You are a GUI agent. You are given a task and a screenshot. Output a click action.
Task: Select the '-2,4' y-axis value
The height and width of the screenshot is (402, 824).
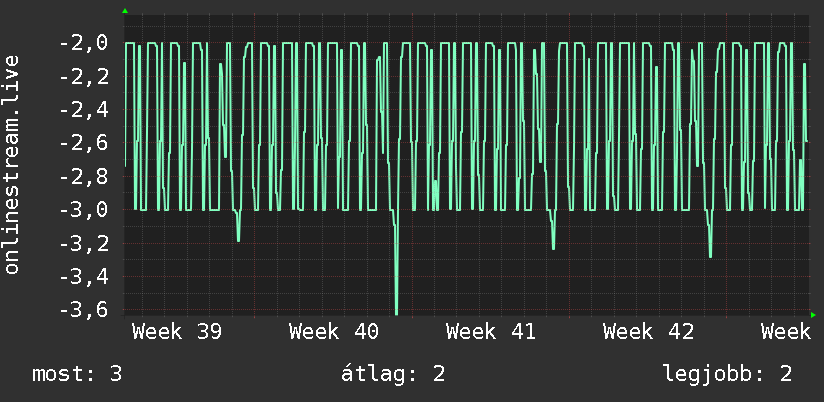coord(84,110)
